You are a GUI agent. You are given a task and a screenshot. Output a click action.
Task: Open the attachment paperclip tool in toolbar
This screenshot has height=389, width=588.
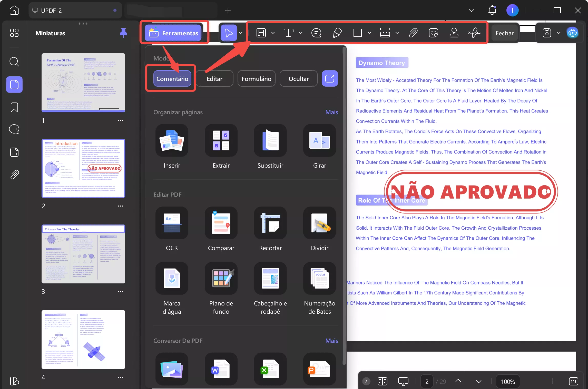point(413,33)
